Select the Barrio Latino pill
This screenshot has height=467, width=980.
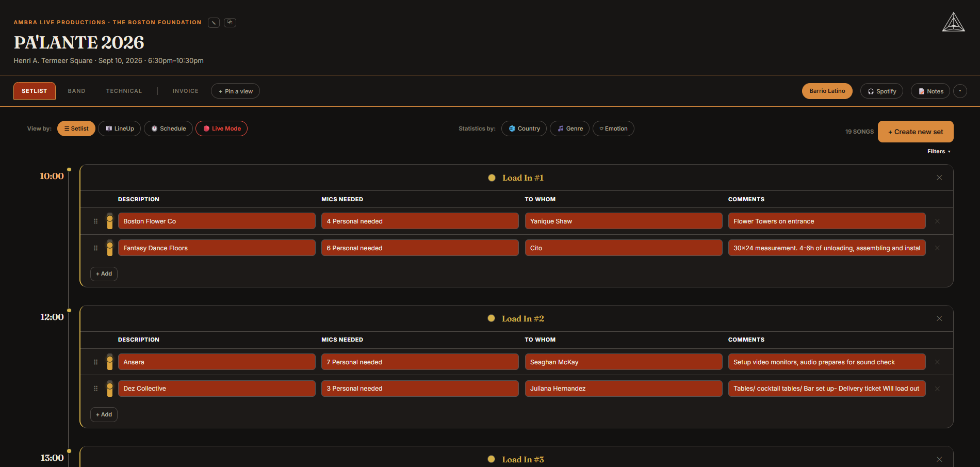pyautogui.click(x=827, y=91)
